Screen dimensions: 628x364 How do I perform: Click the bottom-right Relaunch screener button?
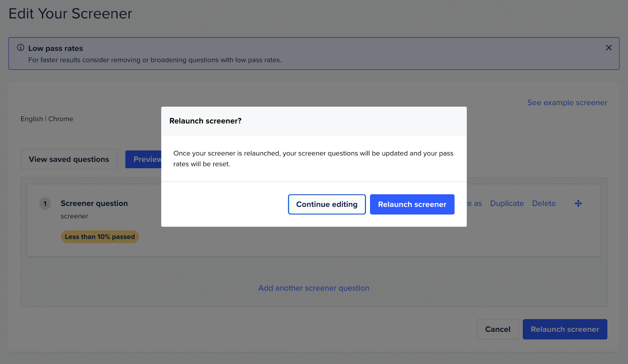564,329
